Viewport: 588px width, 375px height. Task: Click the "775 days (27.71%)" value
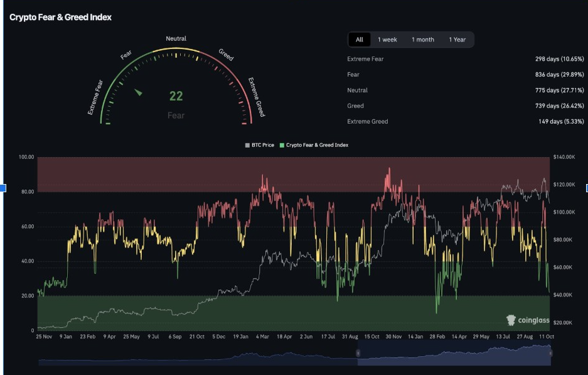click(x=560, y=90)
